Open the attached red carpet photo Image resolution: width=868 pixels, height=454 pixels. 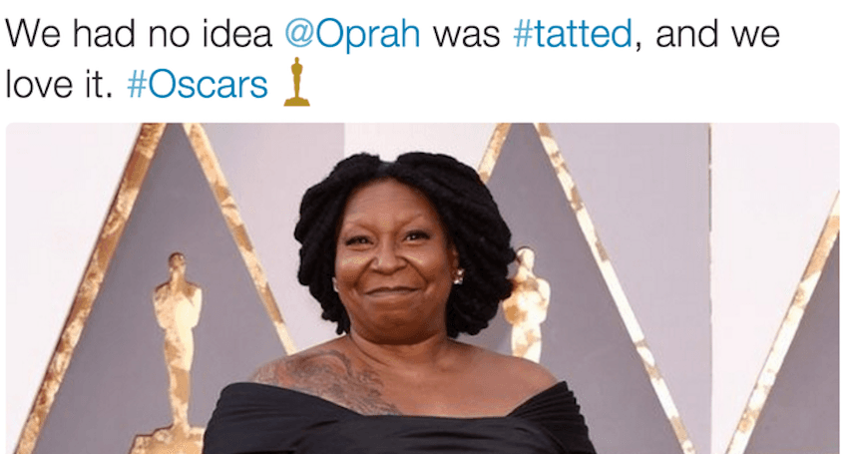click(x=422, y=287)
